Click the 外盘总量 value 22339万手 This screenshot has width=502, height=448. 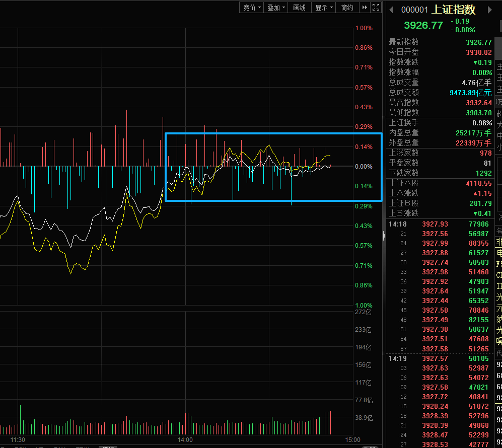(473, 143)
